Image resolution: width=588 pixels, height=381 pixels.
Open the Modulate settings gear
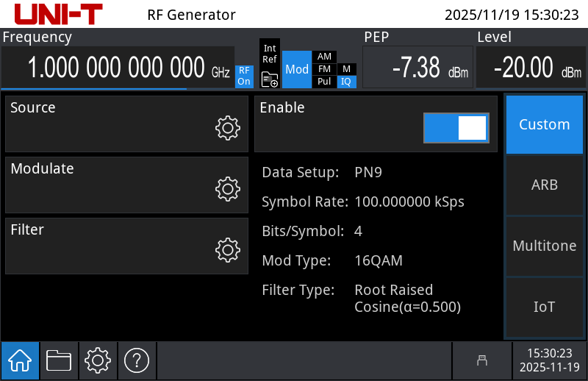tap(227, 189)
